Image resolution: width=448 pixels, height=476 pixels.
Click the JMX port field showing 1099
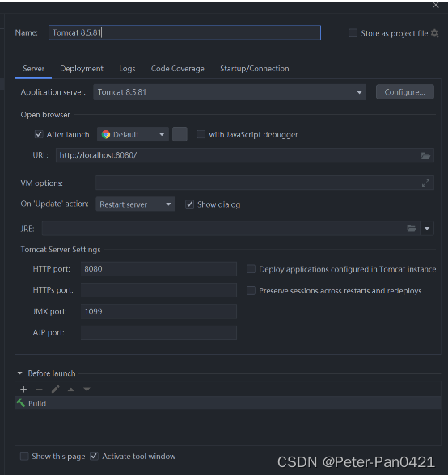point(158,311)
